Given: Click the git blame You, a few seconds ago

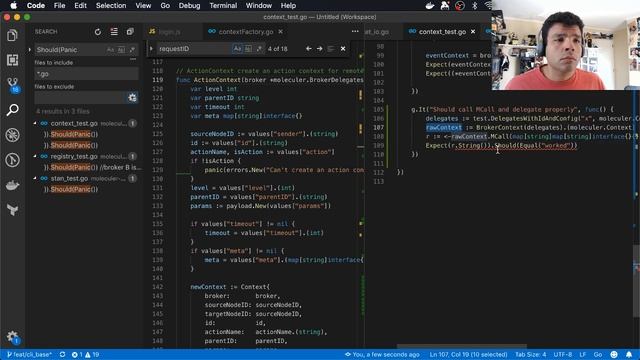Looking at the screenshot, I should (x=382, y=355).
